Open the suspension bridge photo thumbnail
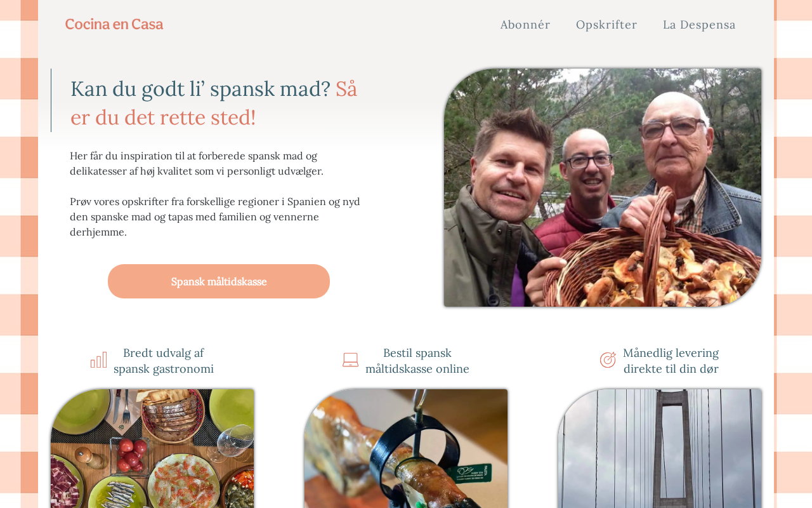 click(660, 448)
